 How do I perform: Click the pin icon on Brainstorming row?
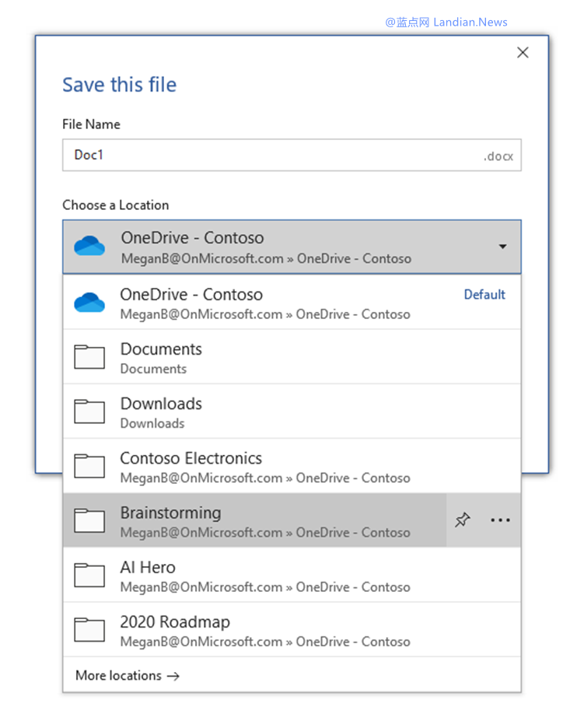[x=463, y=520]
